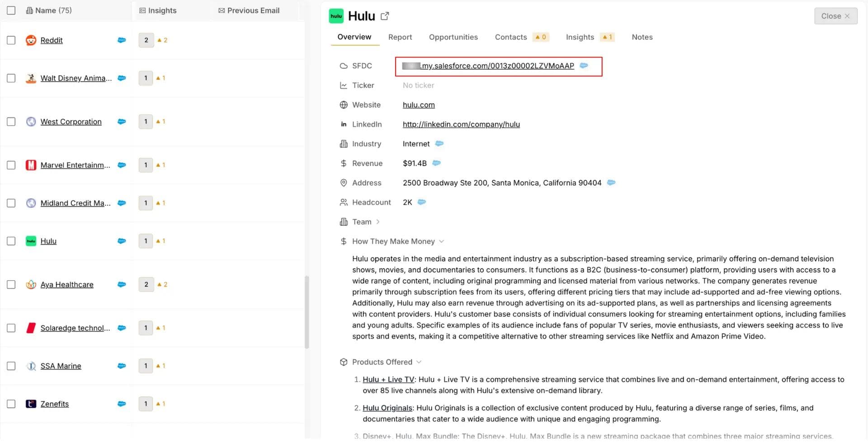868x447 pixels.
Task: Click Salesforce icon beside the Headcount value
Action: [421, 202]
